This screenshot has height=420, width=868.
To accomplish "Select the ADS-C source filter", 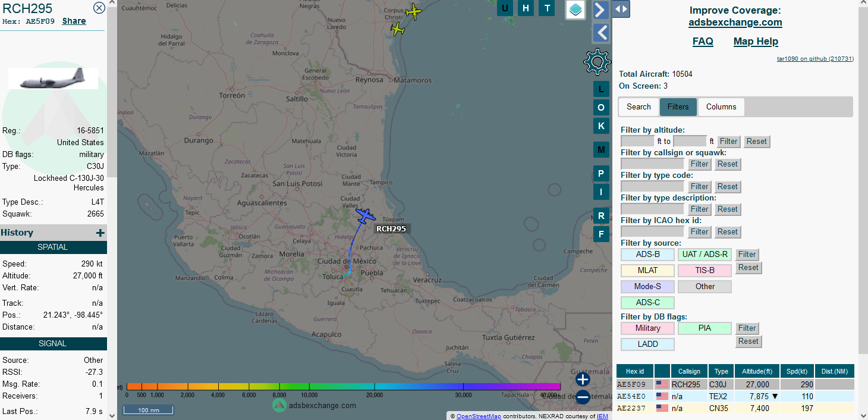I will tap(647, 303).
